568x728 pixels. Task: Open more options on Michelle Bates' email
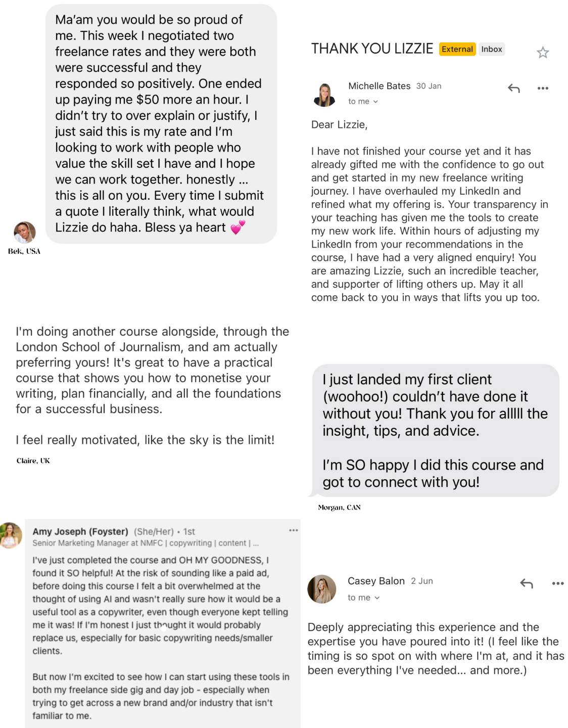coord(543,88)
